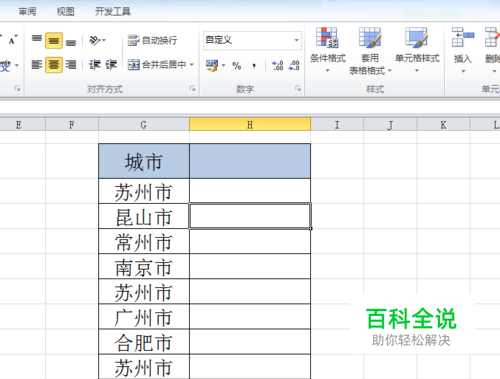Viewport: 500px width, 379px height.
Task: Toggle middle vertical alignment
Action: point(54,41)
